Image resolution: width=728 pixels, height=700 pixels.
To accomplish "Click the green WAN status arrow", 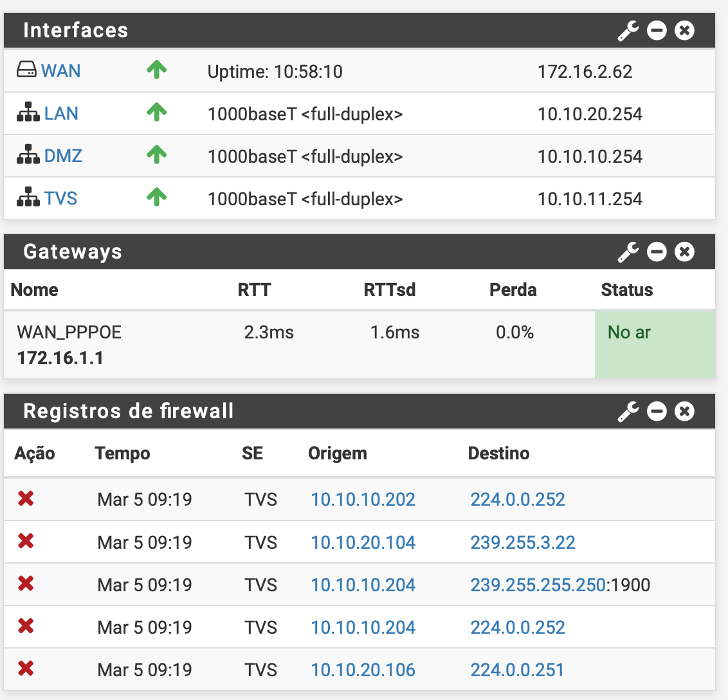I will coord(156,69).
